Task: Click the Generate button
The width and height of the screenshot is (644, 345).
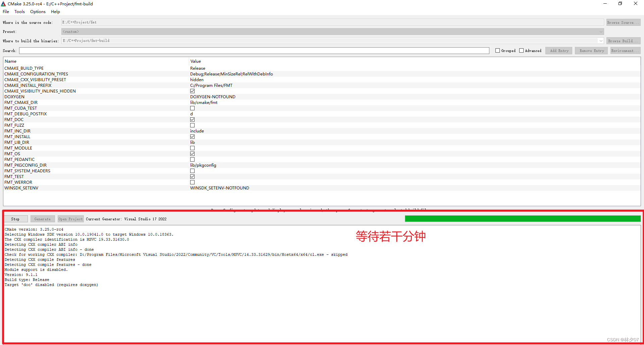Action: click(43, 219)
